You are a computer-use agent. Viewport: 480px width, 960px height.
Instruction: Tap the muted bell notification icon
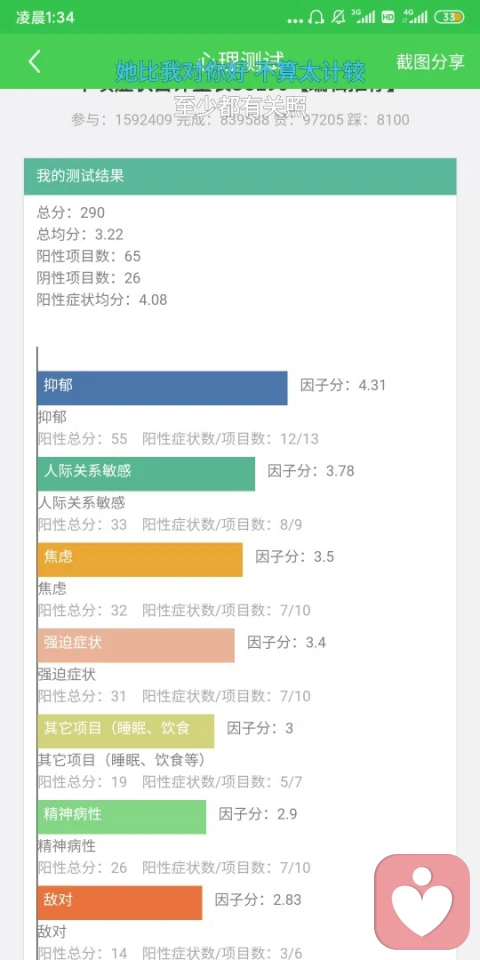pyautogui.click(x=338, y=17)
